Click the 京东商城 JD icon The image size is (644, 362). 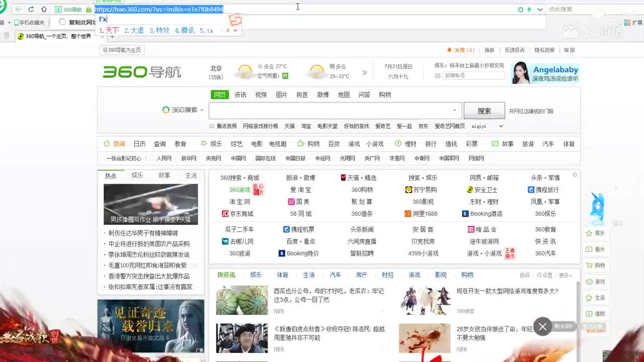click(x=225, y=214)
